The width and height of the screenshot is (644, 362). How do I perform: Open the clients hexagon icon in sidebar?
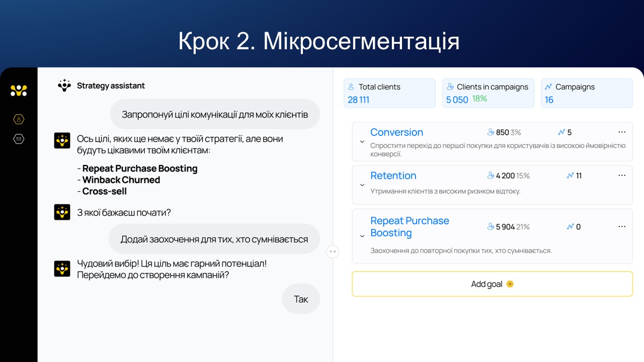coord(19,119)
